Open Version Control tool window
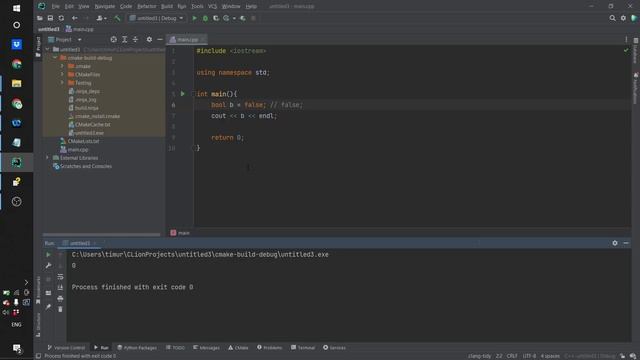 coord(66,348)
